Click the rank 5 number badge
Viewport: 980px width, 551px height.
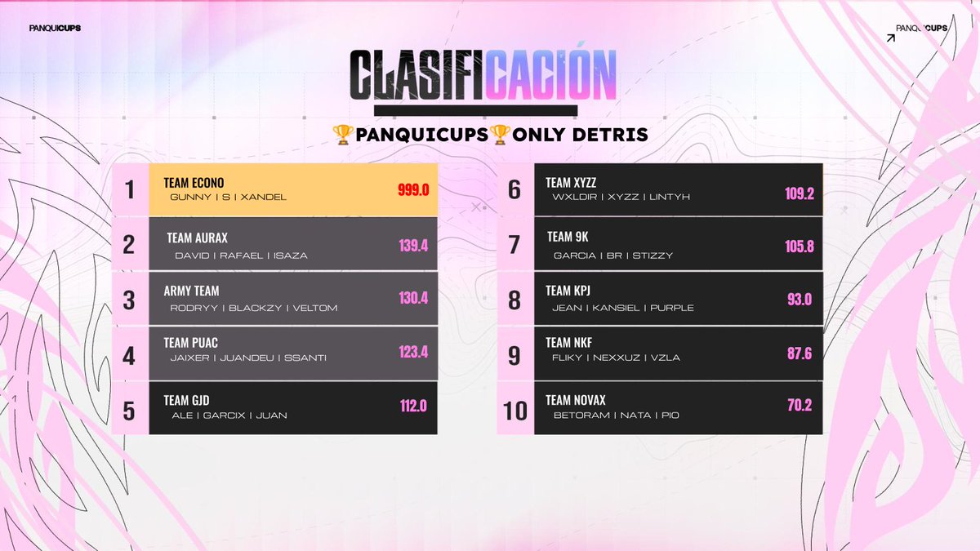coord(130,408)
